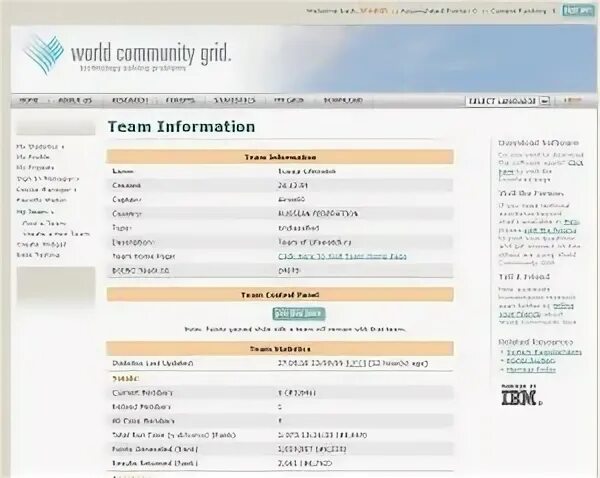Open My Projects in the left sidebar
Screen dimensions: 600x478
[35, 168]
